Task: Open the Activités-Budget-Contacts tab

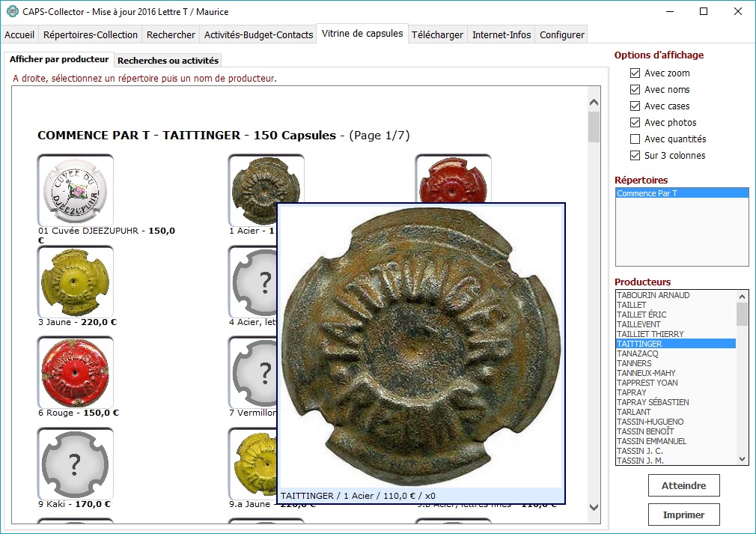Action: [258, 34]
